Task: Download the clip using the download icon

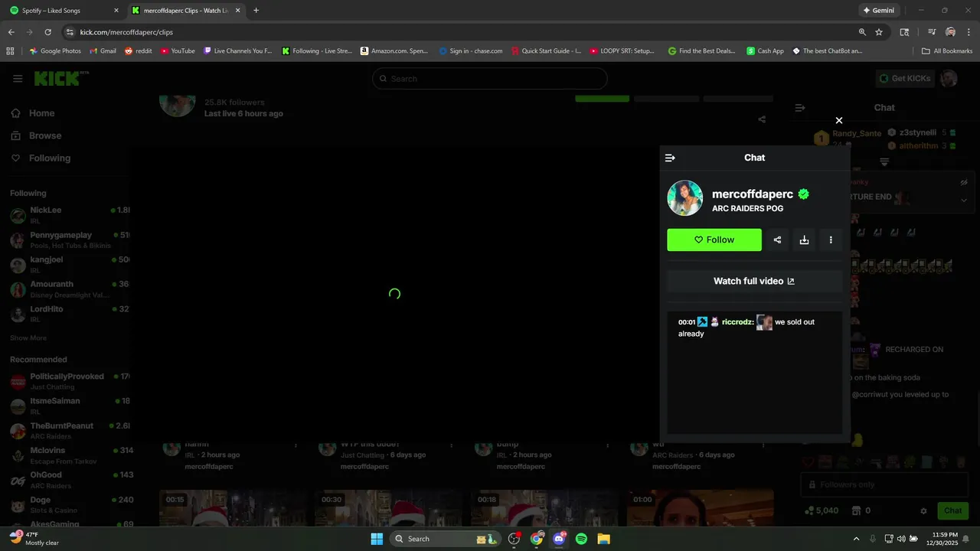Action: [x=804, y=240]
